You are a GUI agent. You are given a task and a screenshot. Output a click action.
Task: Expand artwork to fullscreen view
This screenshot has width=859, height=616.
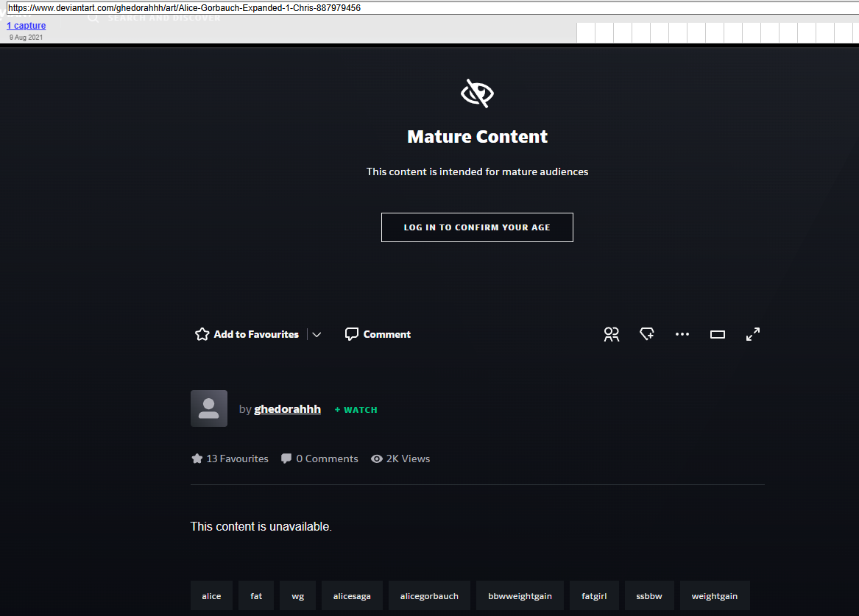[753, 334]
